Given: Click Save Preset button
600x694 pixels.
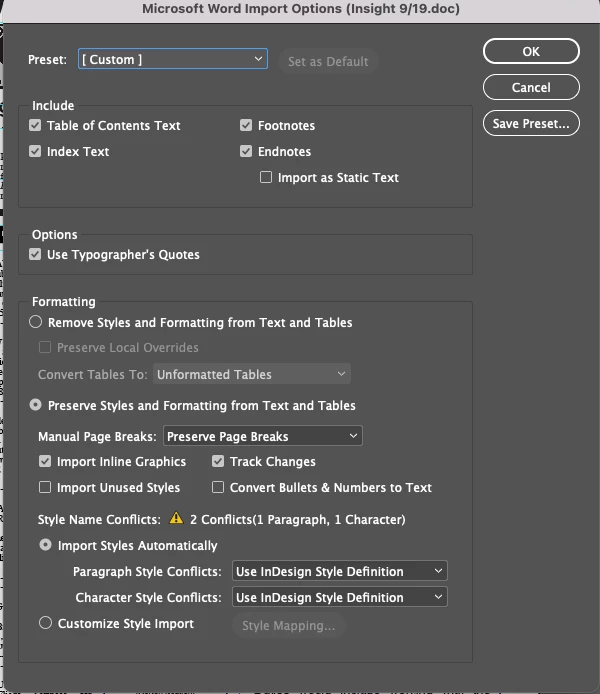Looking at the screenshot, I should click(x=531, y=123).
